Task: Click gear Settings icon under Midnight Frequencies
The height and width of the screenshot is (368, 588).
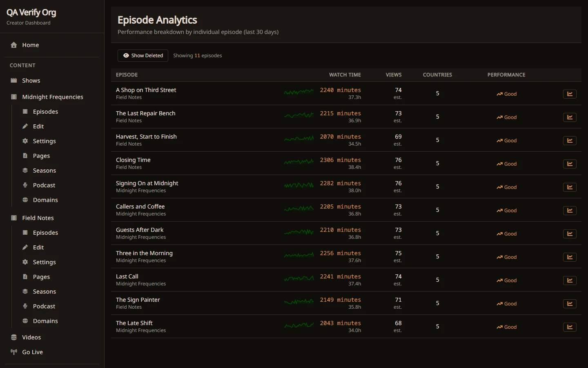Action: pyautogui.click(x=25, y=141)
